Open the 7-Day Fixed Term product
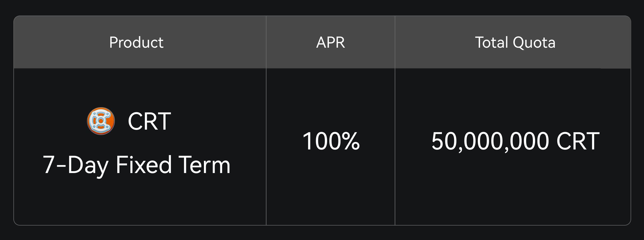The image size is (644, 240). [x=136, y=165]
